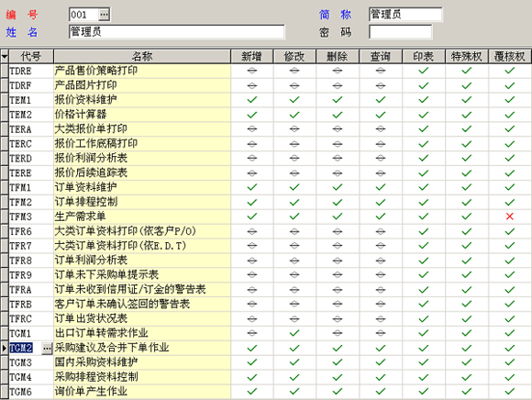532x400 pixels.
Task: Toggle 查询 permission for TFM2 订单排程控制
Action: (381, 202)
